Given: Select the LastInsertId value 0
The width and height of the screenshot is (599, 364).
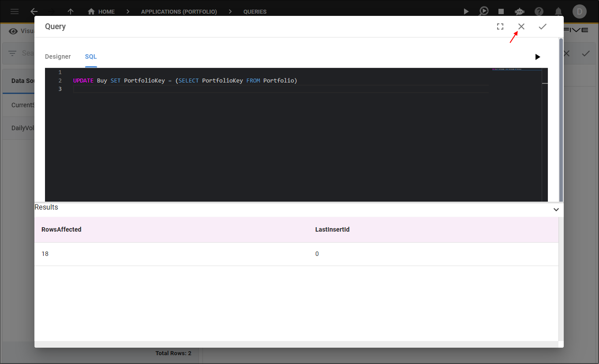Looking at the screenshot, I should point(317,254).
